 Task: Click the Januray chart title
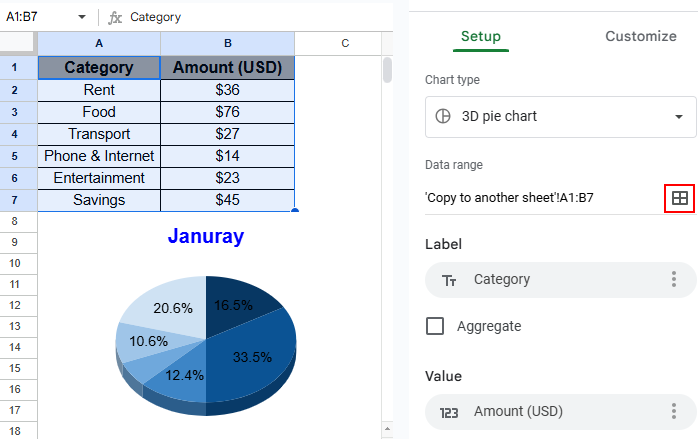(x=205, y=237)
